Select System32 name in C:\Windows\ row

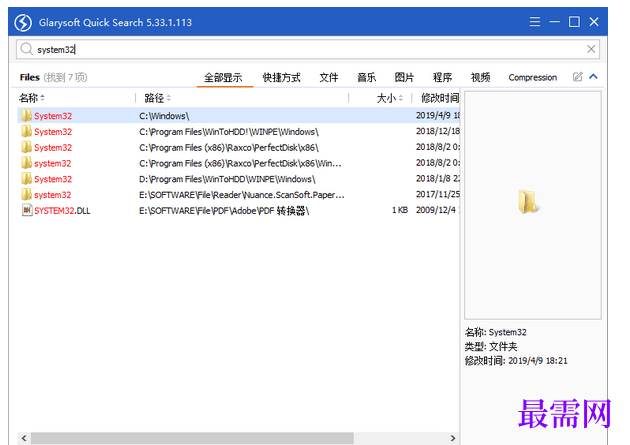53,116
